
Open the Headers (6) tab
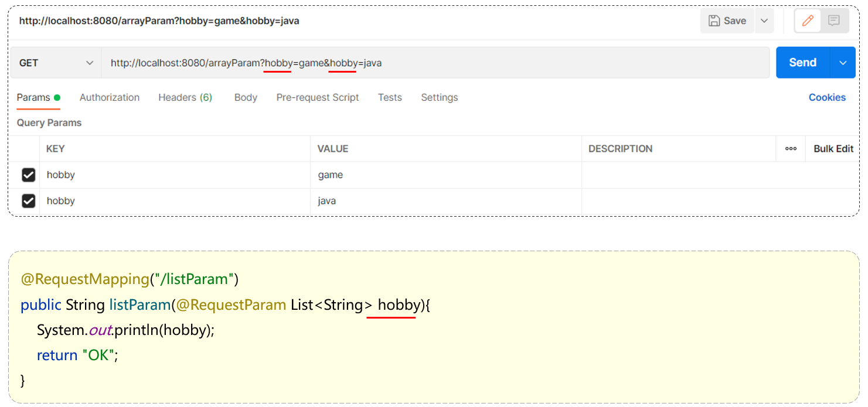[x=185, y=98]
